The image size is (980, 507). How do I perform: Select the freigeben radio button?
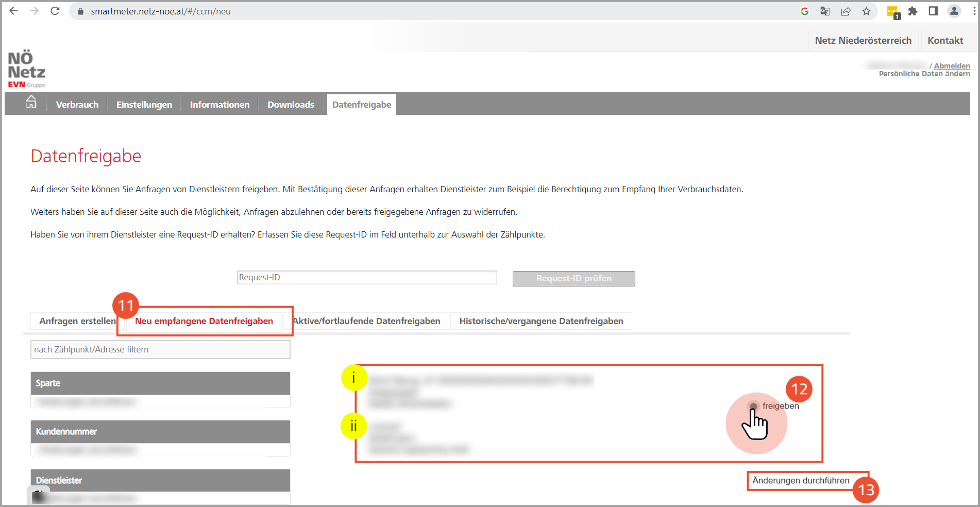753,406
